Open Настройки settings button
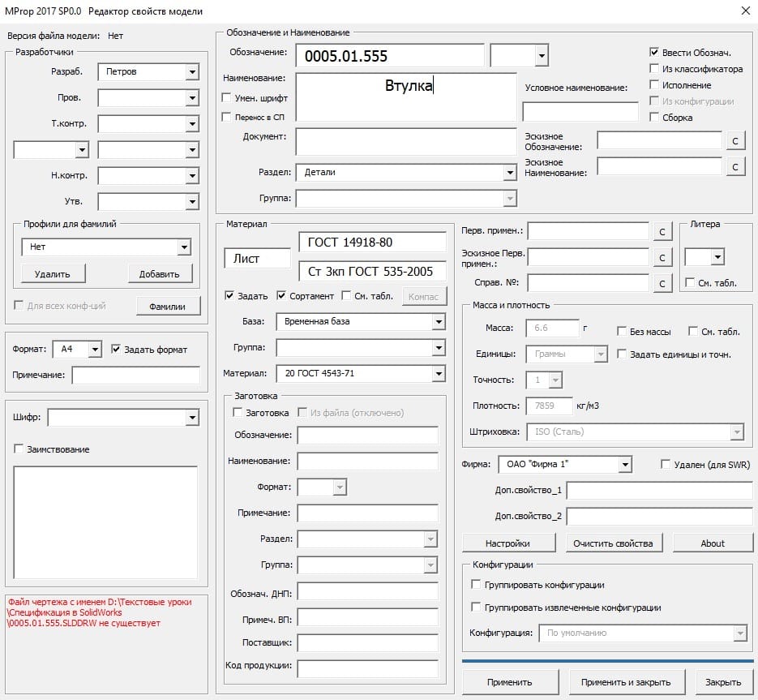Screen dimensions: 758x700 pos(508,543)
